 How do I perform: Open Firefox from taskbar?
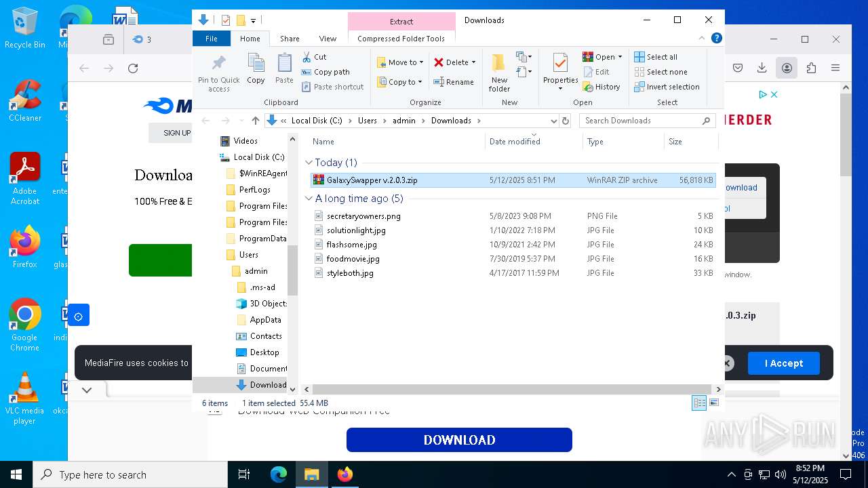point(344,474)
